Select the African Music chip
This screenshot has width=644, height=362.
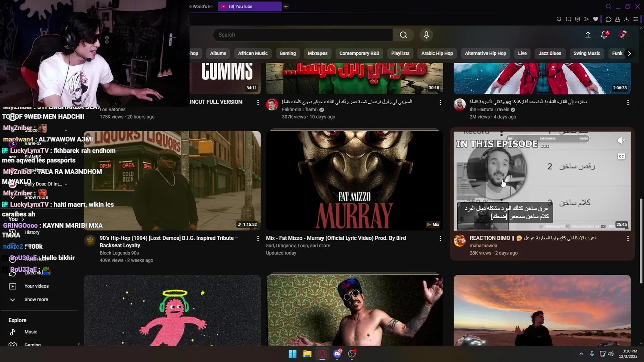click(x=253, y=53)
